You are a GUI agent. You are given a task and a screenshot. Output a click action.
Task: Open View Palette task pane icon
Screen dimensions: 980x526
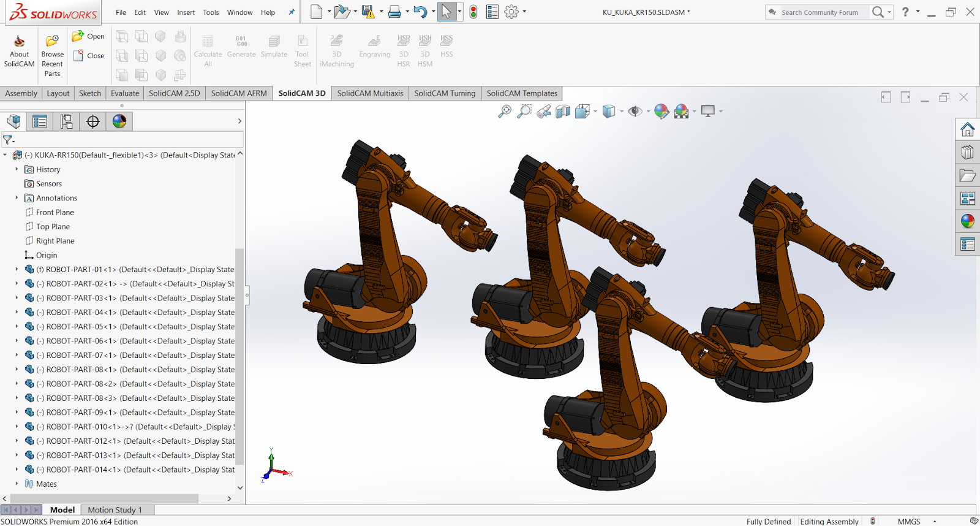968,198
